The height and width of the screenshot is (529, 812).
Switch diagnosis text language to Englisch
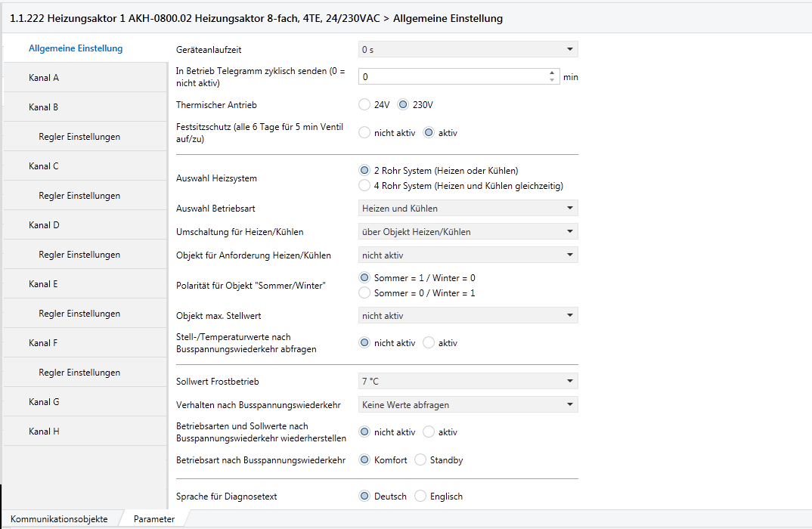(x=421, y=497)
